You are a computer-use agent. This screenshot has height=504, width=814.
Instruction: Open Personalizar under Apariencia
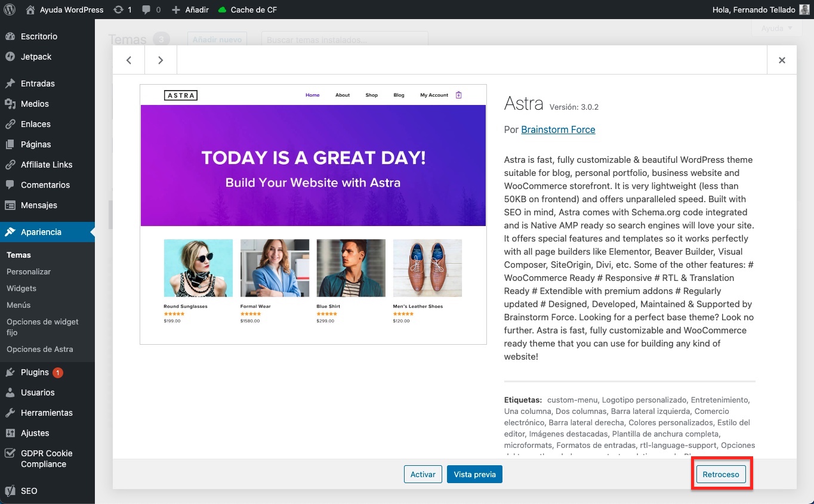29,271
